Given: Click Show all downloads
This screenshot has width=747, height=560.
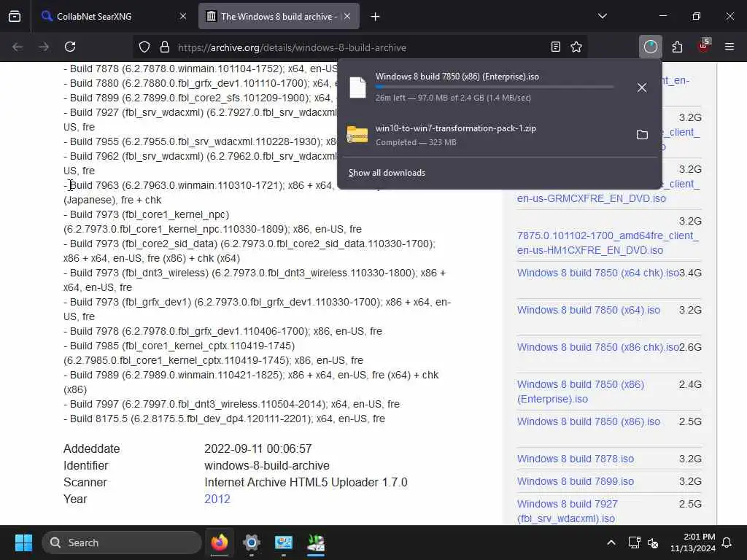Looking at the screenshot, I should [x=387, y=173].
